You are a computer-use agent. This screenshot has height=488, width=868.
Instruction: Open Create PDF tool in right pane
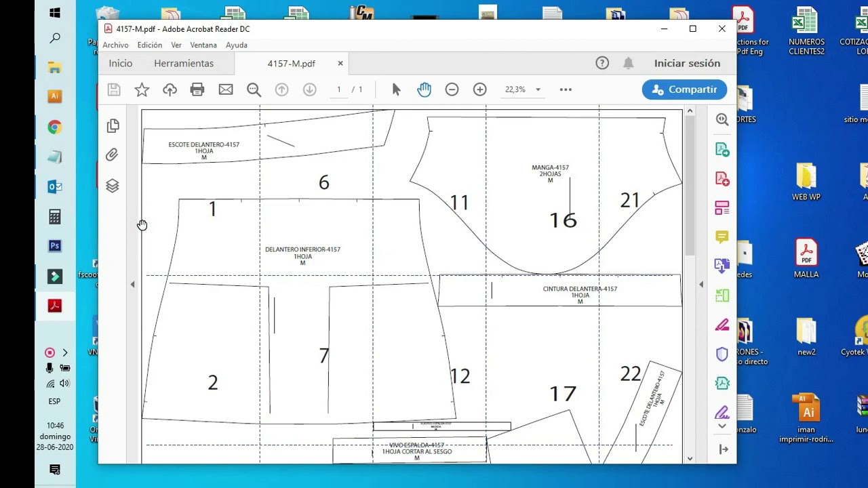[722, 178]
